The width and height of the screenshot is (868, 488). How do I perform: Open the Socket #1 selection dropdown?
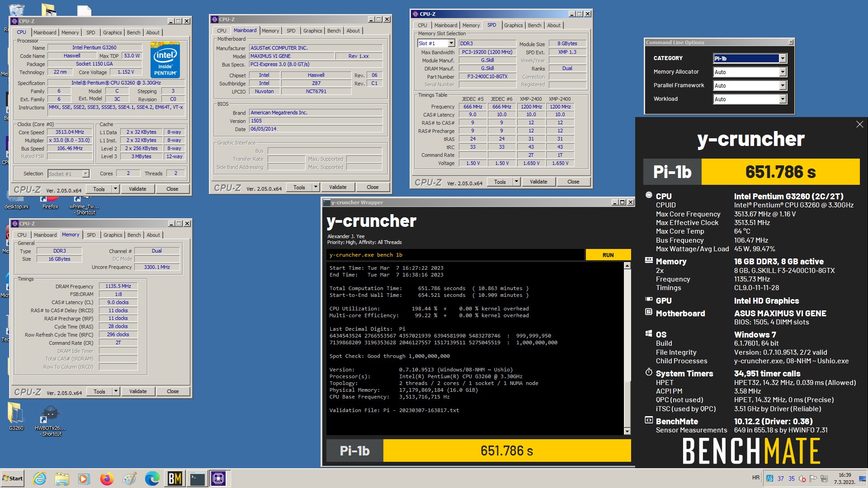(68, 174)
